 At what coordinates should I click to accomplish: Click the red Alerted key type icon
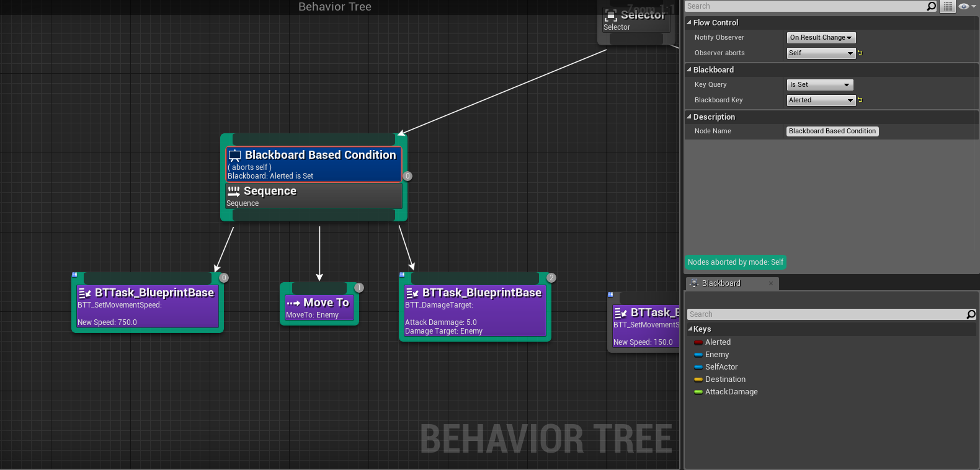[x=698, y=342]
